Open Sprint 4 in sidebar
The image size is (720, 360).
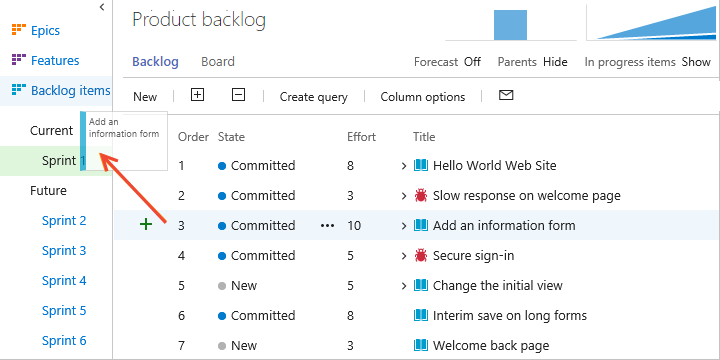pos(64,280)
